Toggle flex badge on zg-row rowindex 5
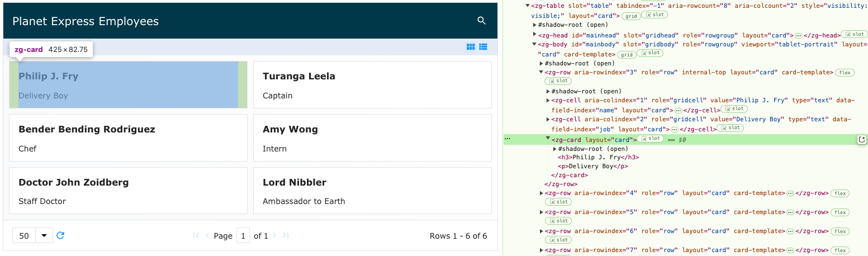The image size is (868, 256). tap(841, 212)
